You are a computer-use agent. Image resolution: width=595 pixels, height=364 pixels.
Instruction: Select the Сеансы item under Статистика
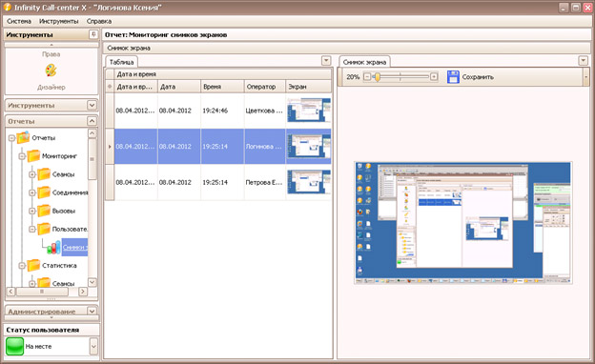coord(63,283)
